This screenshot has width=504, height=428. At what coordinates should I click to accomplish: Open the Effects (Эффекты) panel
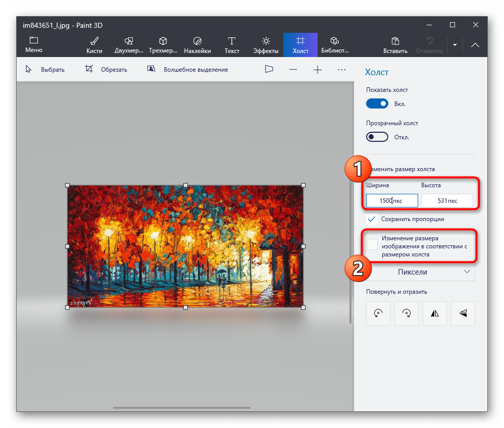pos(266,44)
